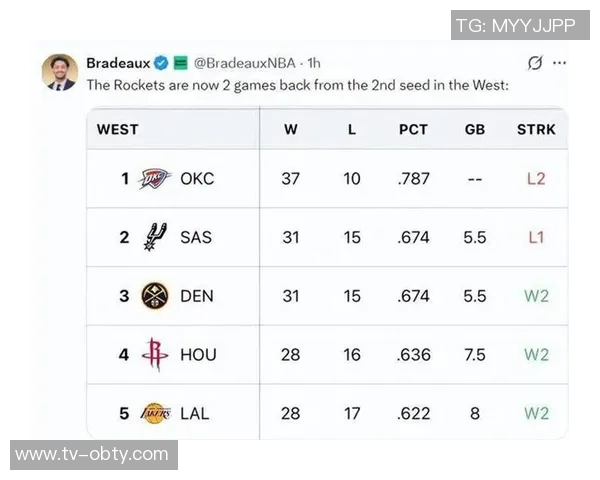Click the tweet text about the Rockets

298,85
